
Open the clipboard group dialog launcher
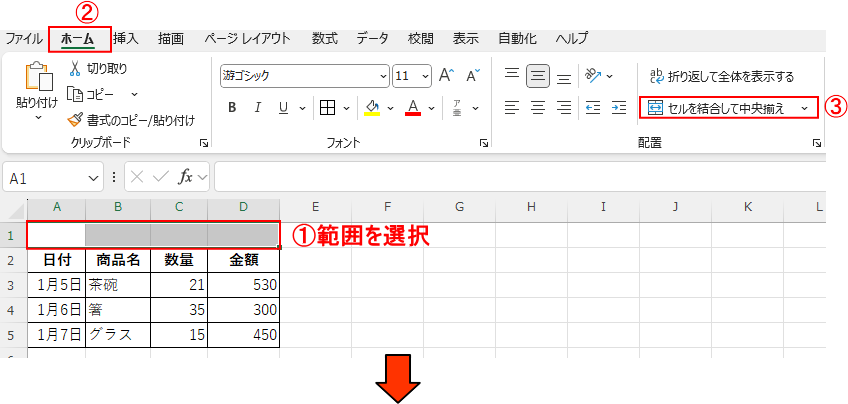coord(204,143)
